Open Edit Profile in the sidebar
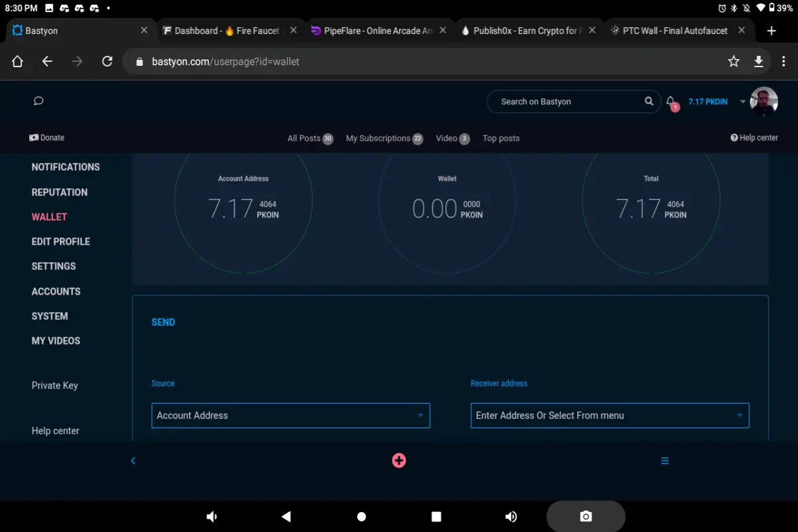 coord(61,241)
